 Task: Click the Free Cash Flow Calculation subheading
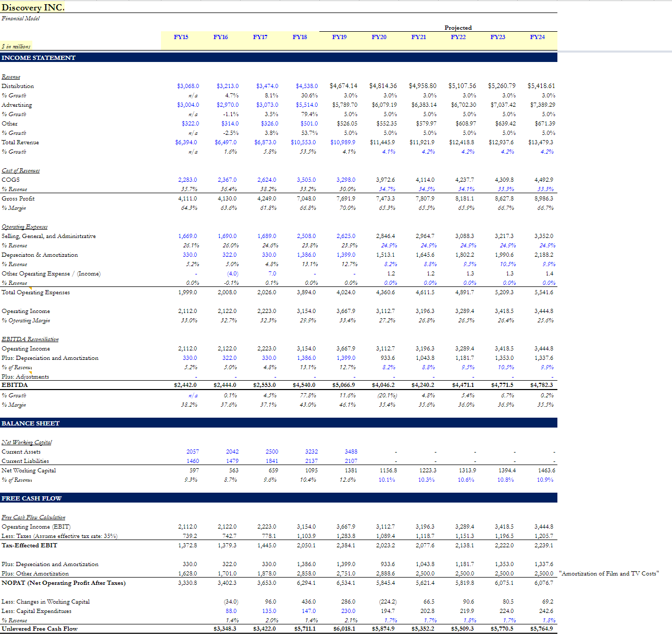pyautogui.click(x=33, y=517)
